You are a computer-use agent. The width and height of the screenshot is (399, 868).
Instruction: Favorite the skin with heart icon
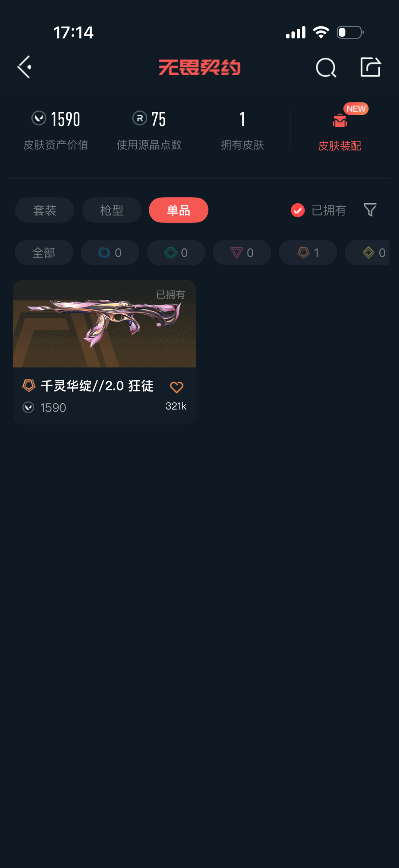pyautogui.click(x=176, y=387)
